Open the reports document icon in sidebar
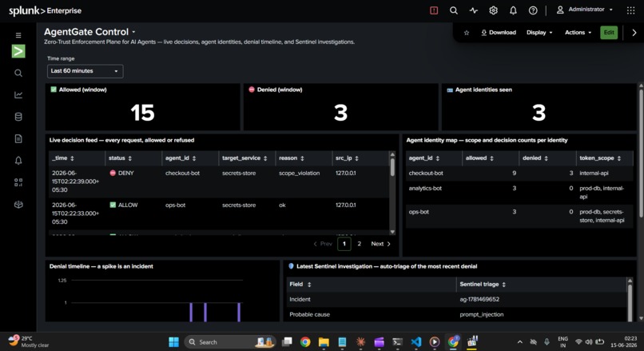 click(18, 138)
